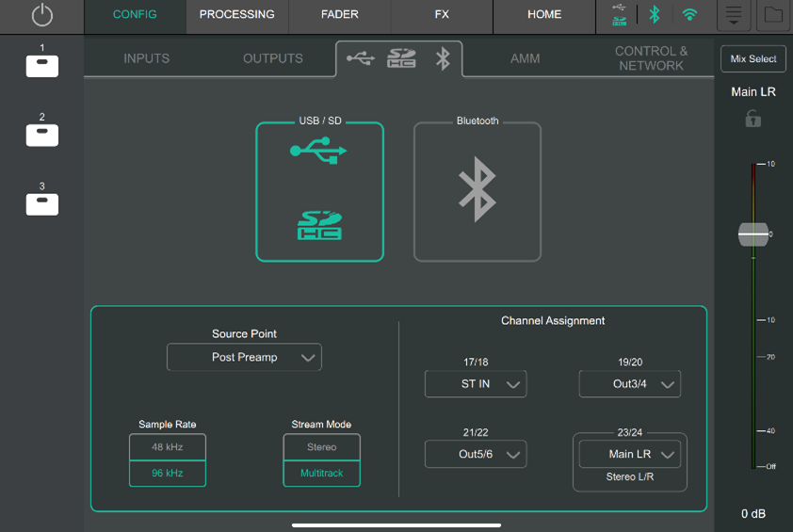Image resolution: width=793 pixels, height=532 pixels.
Task: Click the Bluetooth icon in the sub-tab bar
Action: (x=443, y=58)
